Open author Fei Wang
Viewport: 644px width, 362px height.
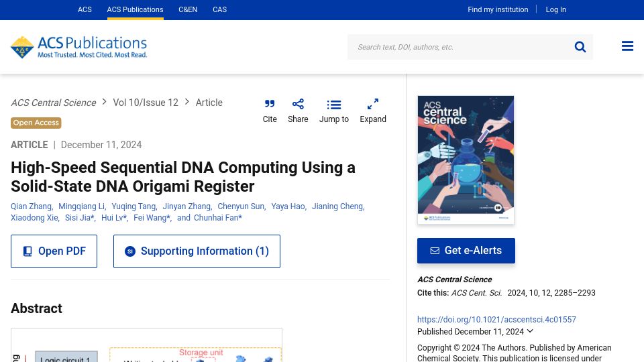click(x=150, y=217)
